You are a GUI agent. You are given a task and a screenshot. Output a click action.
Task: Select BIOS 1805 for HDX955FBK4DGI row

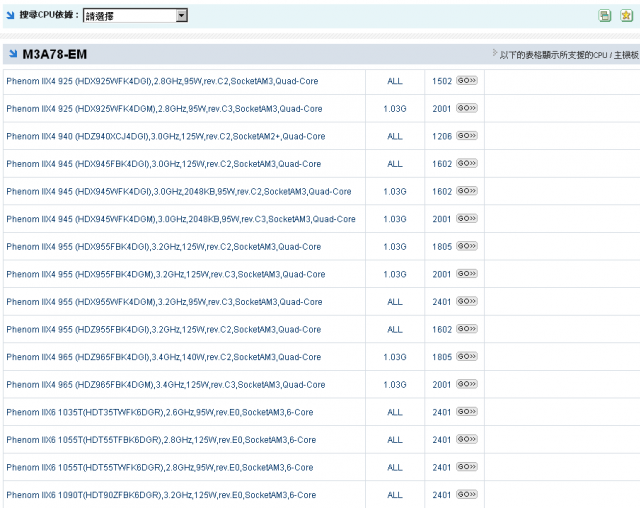tap(442, 247)
